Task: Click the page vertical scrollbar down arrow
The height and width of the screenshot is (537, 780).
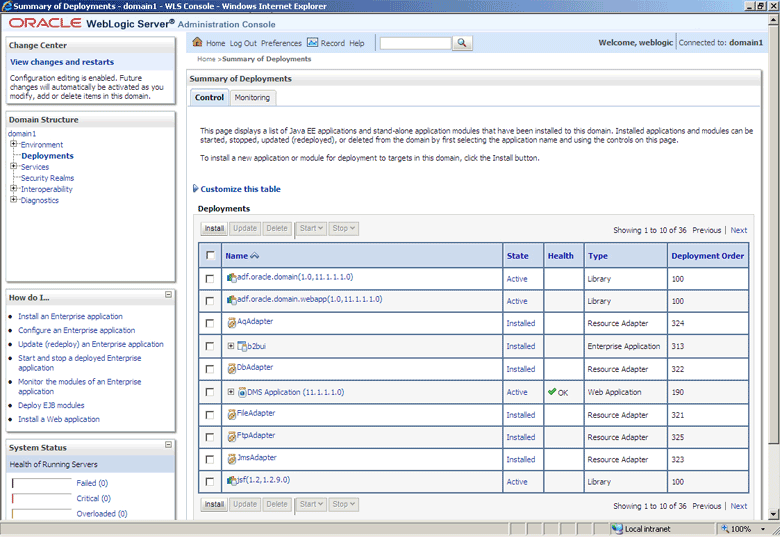Action: point(773,515)
